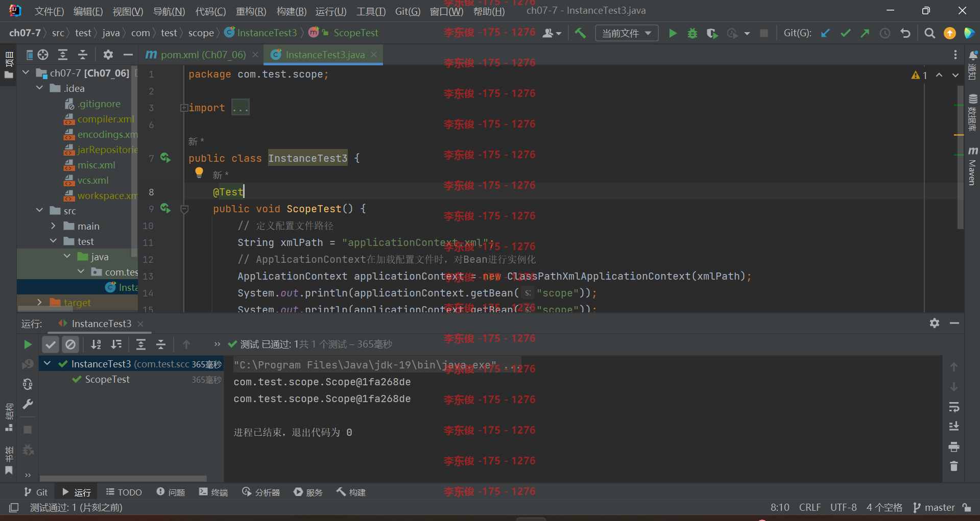This screenshot has width=980, height=521.
Task: Run the current file with green play button
Action: coord(673,33)
